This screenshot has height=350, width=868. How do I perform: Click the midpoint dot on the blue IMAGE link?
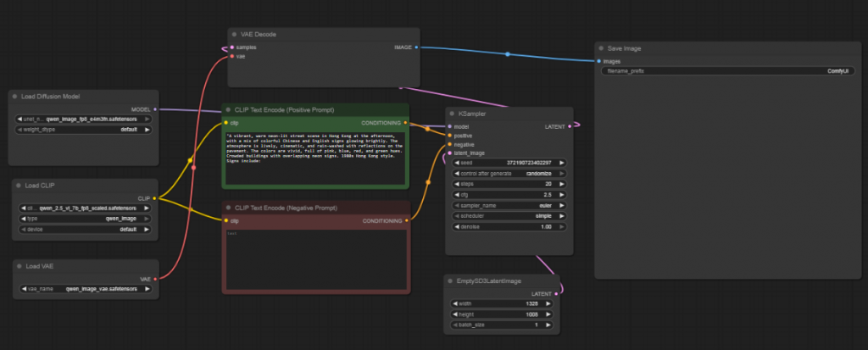(507, 54)
